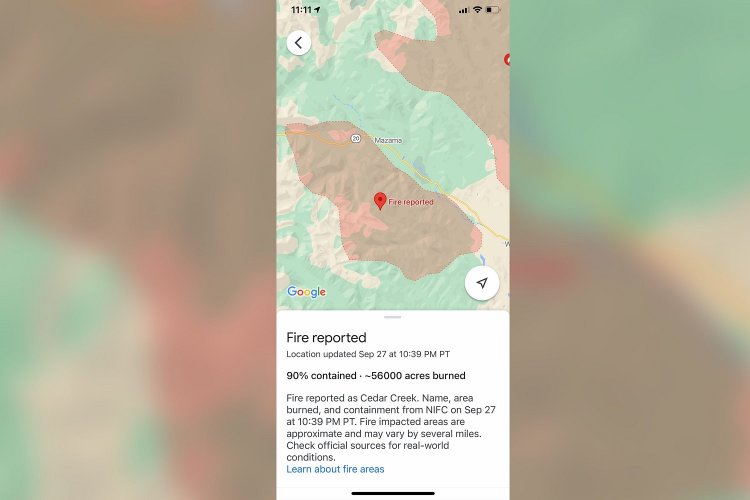Image resolution: width=750 pixels, height=500 pixels.
Task: Tap the Wi-Fi icon in status bar
Action: [x=477, y=10]
